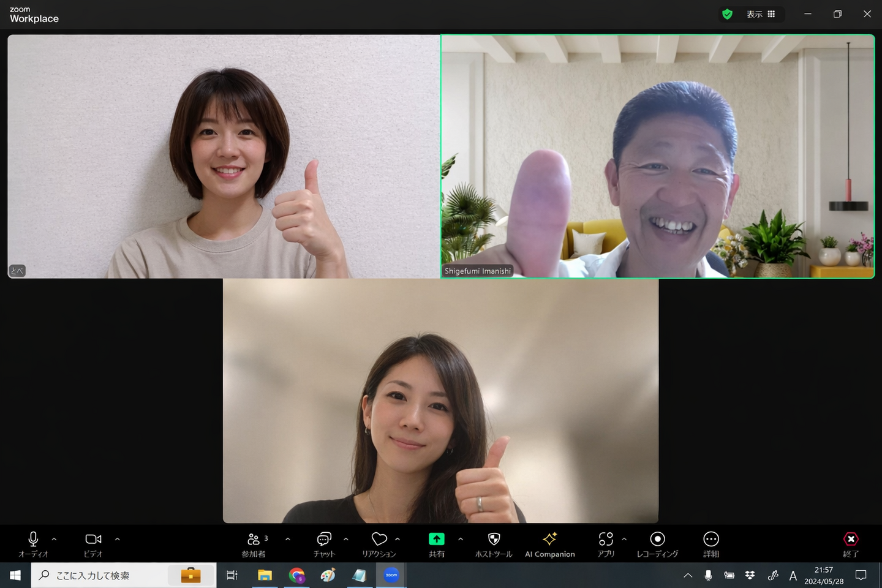Viewport: 882px width, 588px height.
Task: Open the 詳細 more options icon
Action: pyautogui.click(x=711, y=543)
